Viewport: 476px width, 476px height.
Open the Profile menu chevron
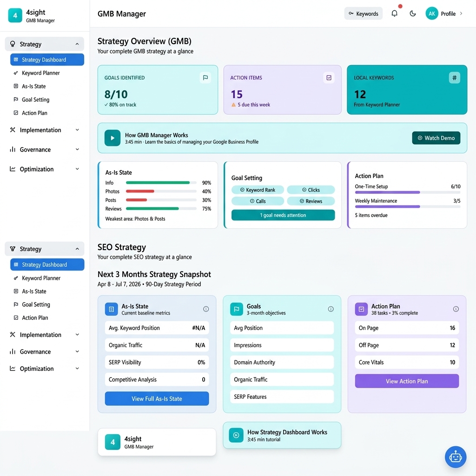pos(461,13)
